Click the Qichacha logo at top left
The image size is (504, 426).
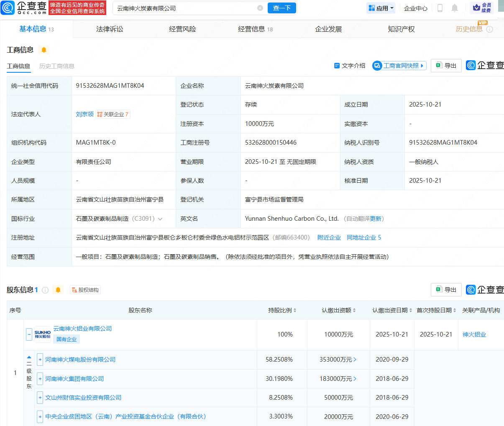[x=24, y=8]
